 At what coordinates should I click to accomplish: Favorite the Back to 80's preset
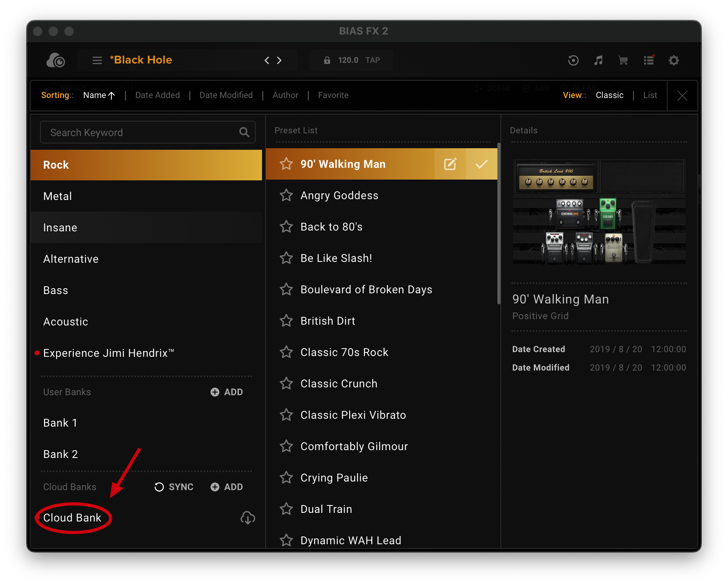(286, 227)
